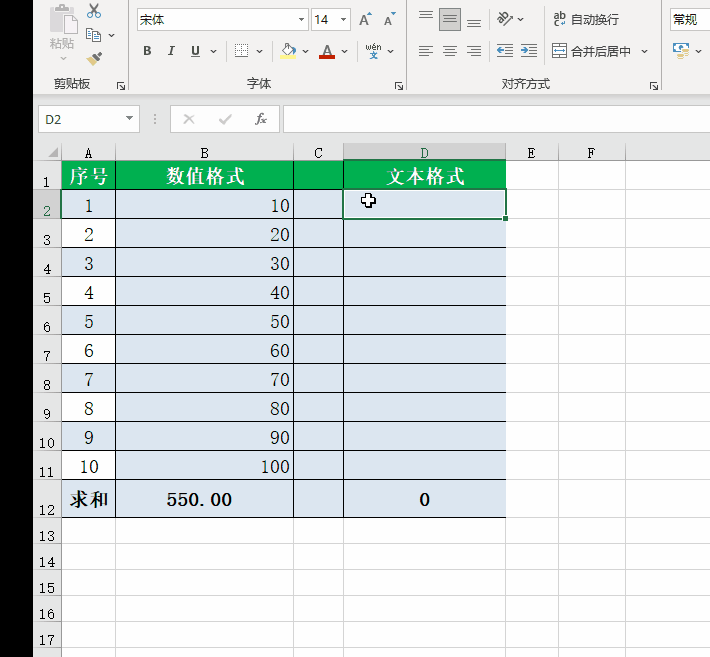Select middle vertical alignment
The height and width of the screenshot is (657, 710).
point(450,19)
